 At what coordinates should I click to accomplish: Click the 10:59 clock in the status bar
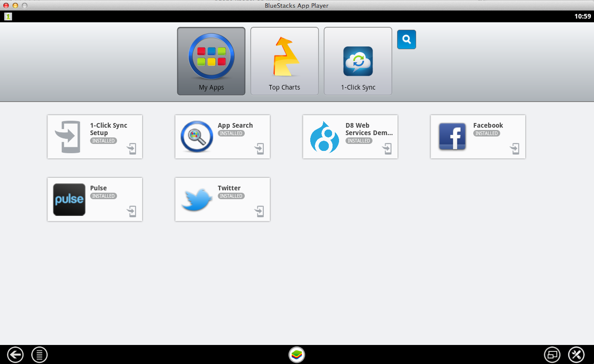coord(582,16)
